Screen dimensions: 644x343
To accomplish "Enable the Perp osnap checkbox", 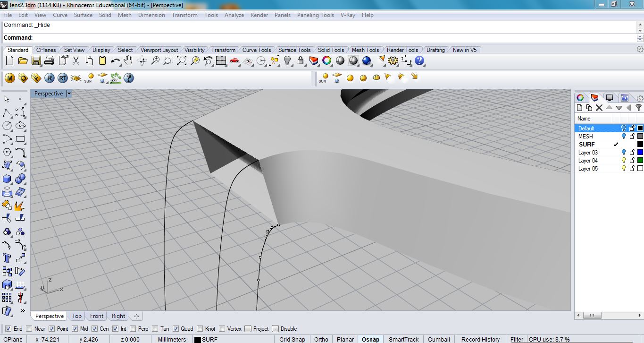I will click(x=133, y=329).
